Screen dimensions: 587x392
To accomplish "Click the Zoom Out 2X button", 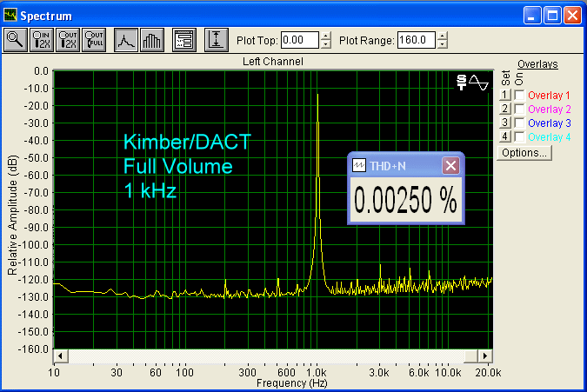I will pyautogui.click(x=68, y=39).
